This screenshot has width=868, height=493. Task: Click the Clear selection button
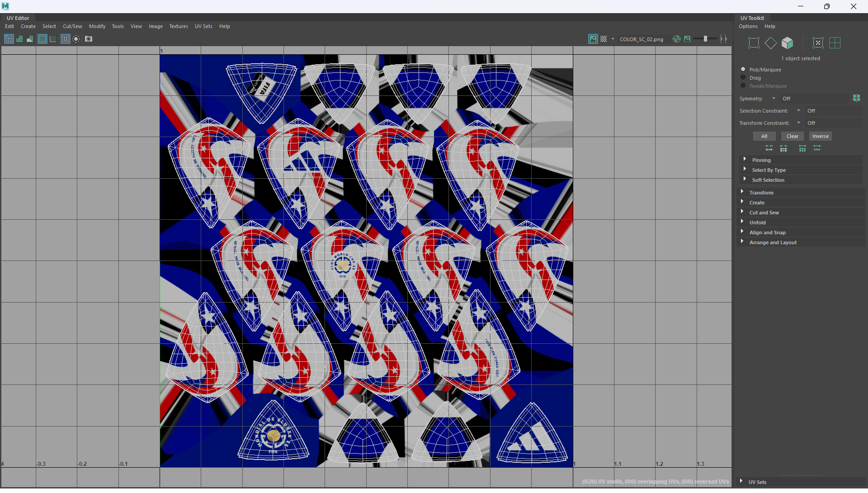coord(793,137)
